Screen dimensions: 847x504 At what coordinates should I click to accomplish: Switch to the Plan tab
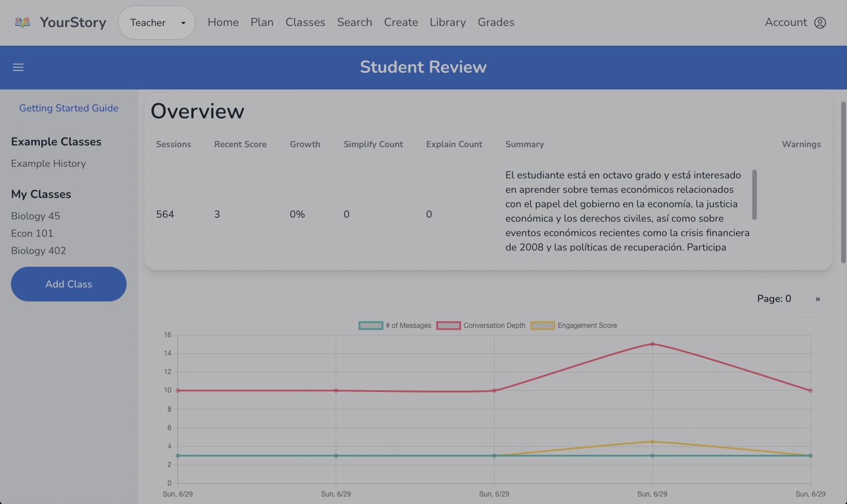[x=262, y=22]
